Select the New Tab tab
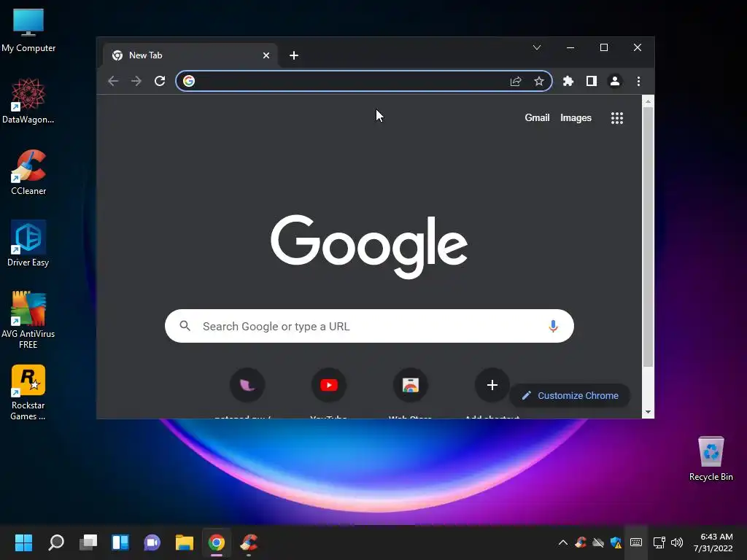747x560 pixels. tap(190, 55)
